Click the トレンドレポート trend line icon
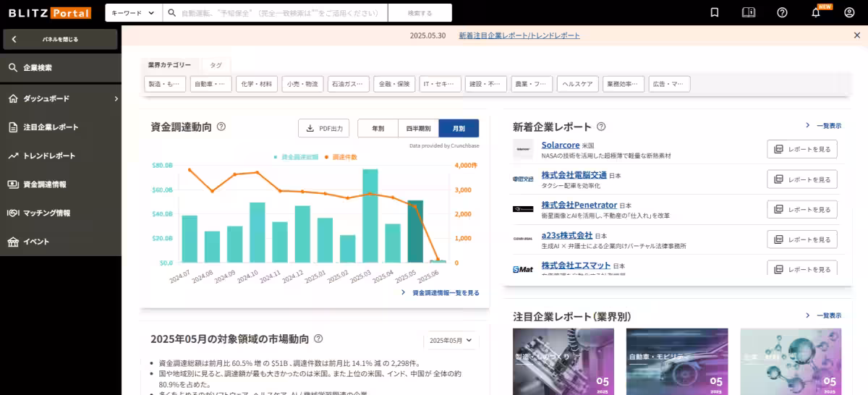This screenshot has height=395, width=868. pos(13,156)
